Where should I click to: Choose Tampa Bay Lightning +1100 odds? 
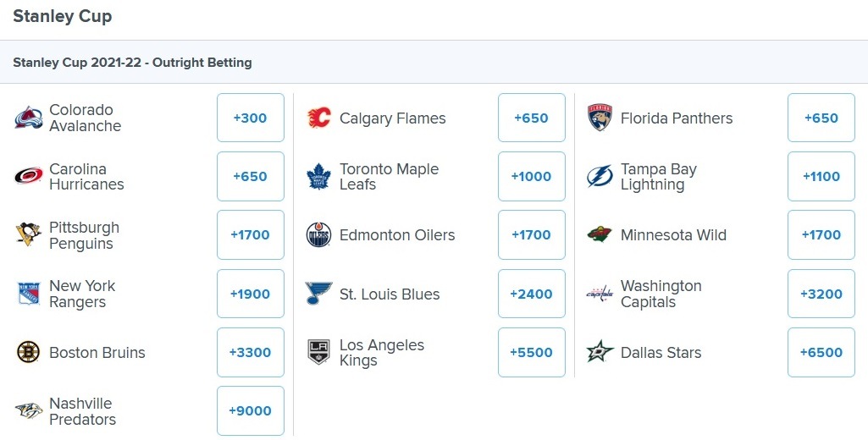click(821, 177)
